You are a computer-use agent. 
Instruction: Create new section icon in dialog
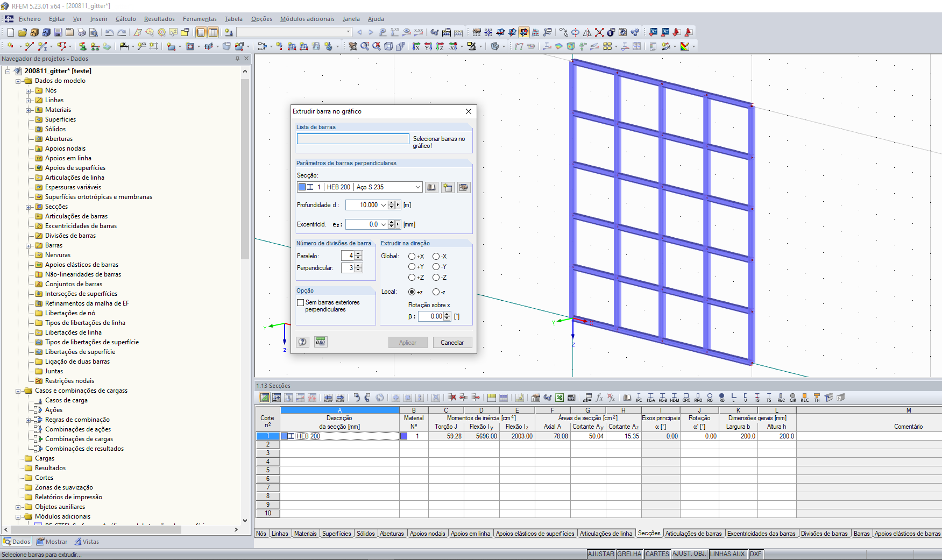pyautogui.click(x=448, y=187)
